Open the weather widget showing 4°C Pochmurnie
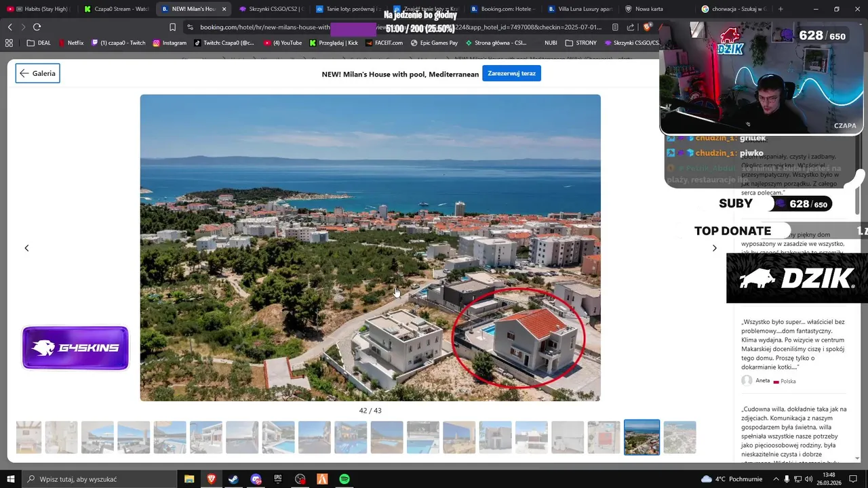This screenshot has height=488, width=868. pyautogui.click(x=732, y=479)
